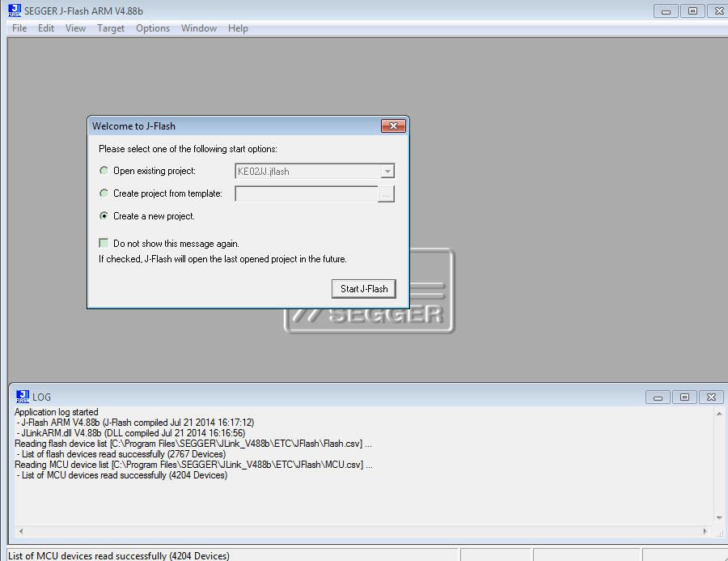The image size is (728, 561).
Task: Click 'List of flash devices read successfully' line
Action: (121, 454)
